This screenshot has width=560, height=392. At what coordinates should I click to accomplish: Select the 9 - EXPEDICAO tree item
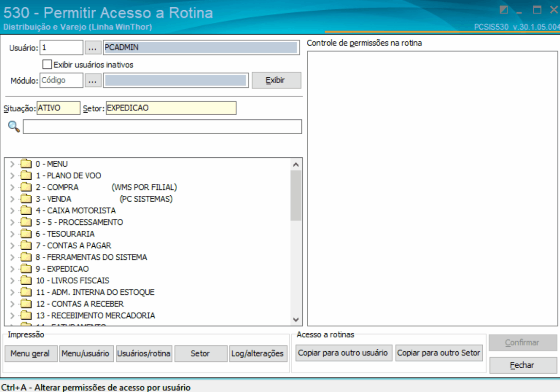[62, 269]
